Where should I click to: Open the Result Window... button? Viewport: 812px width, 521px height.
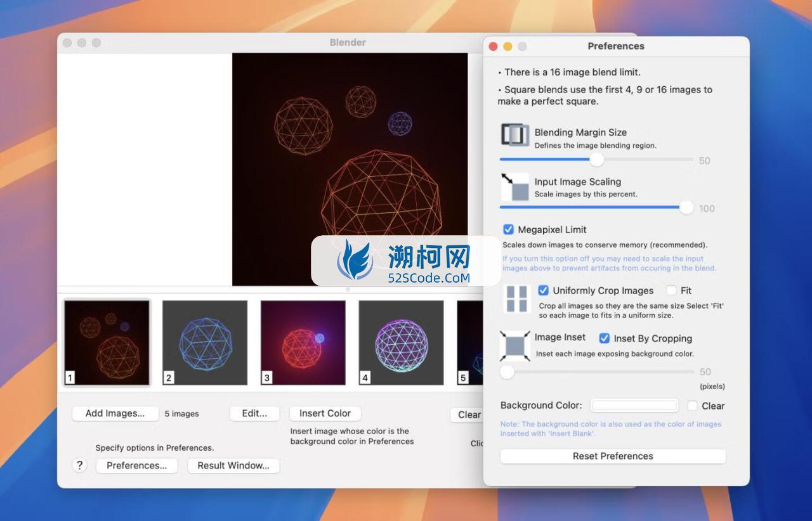tap(233, 465)
